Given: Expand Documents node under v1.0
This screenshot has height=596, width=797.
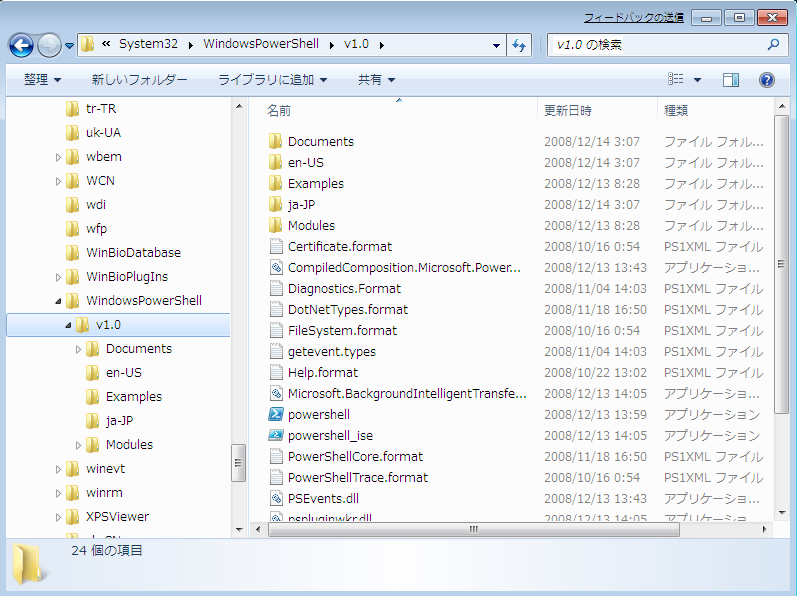Looking at the screenshot, I should 78,350.
